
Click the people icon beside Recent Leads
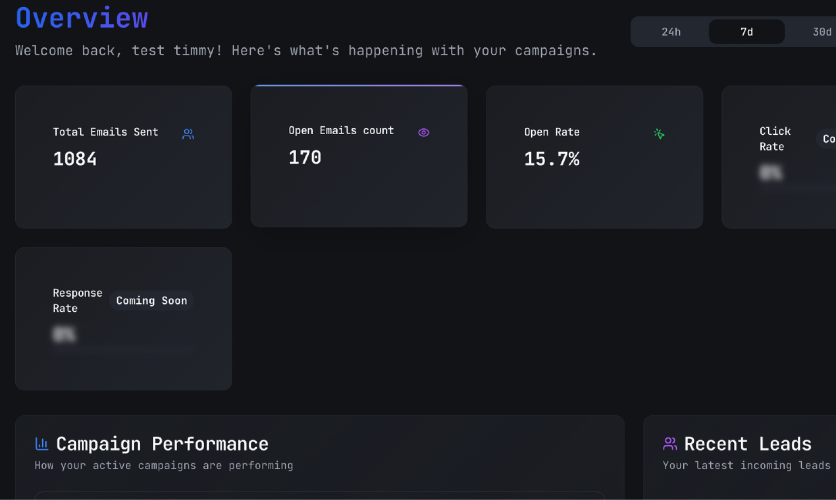pyautogui.click(x=670, y=443)
